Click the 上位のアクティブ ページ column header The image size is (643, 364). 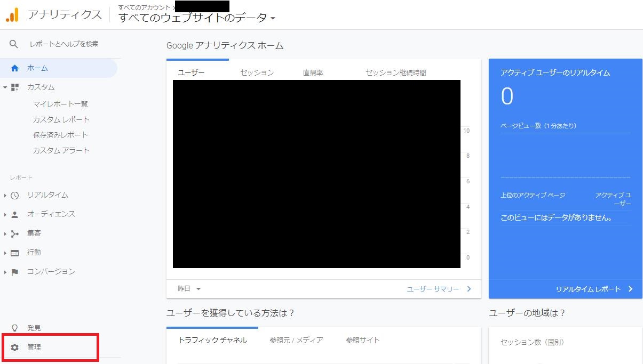[533, 195]
